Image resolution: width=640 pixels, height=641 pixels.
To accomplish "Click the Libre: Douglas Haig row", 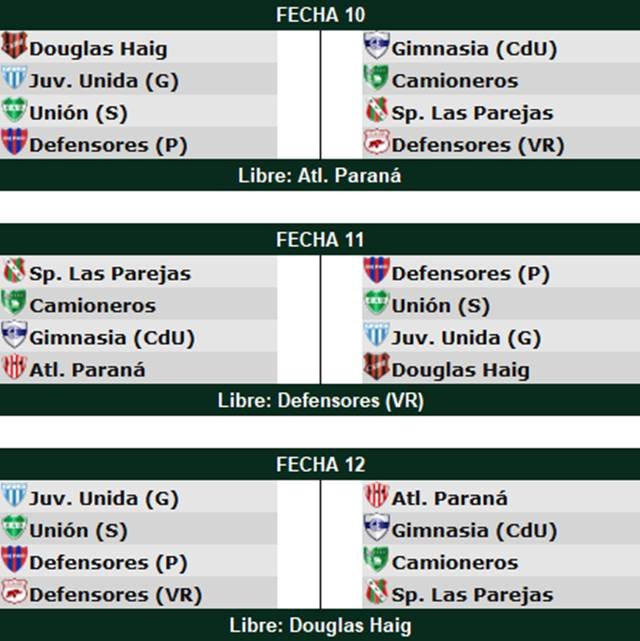I will pos(320,626).
